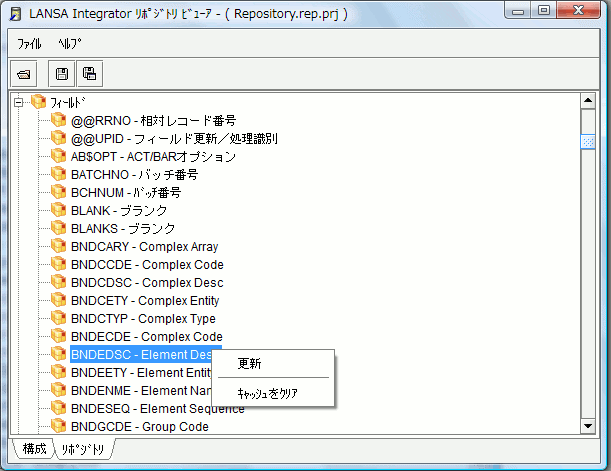Click the icon beside BLANKS - ブランク
Image resolution: width=611 pixels, height=471 pixels.
pyautogui.click(x=58, y=228)
